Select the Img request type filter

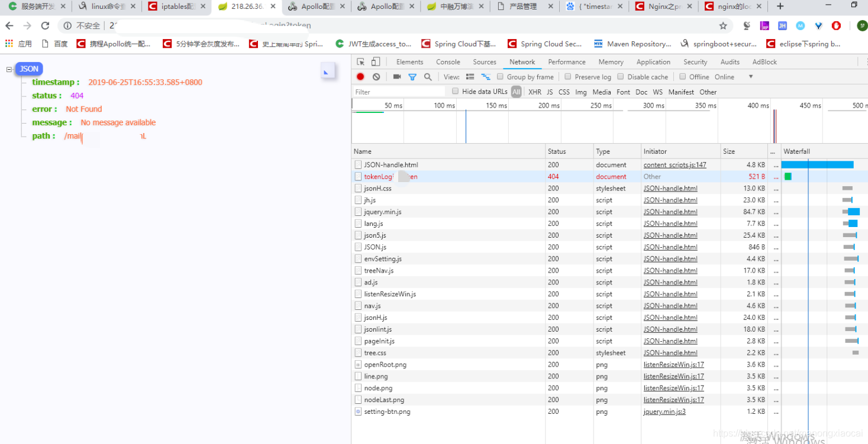click(x=581, y=92)
